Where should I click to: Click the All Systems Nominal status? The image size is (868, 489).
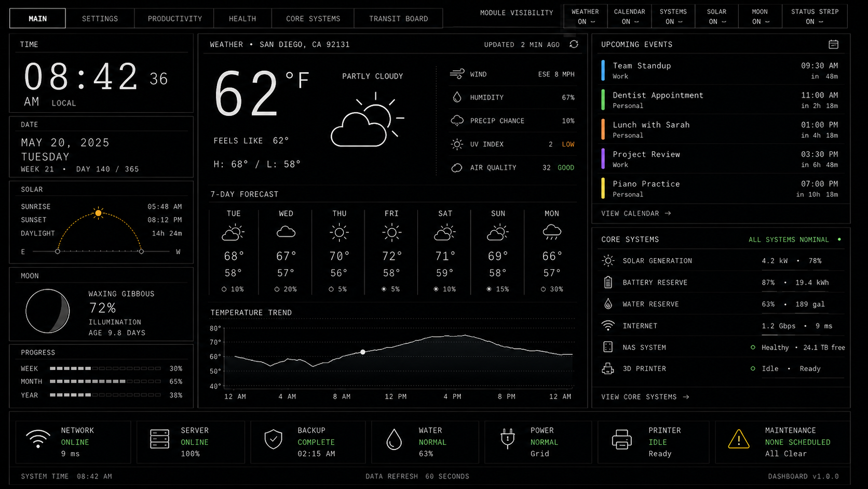click(795, 240)
